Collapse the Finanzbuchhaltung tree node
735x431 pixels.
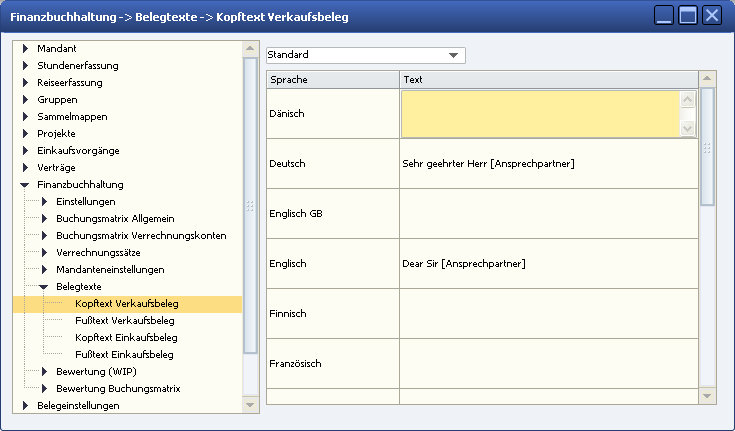tap(25, 185)
